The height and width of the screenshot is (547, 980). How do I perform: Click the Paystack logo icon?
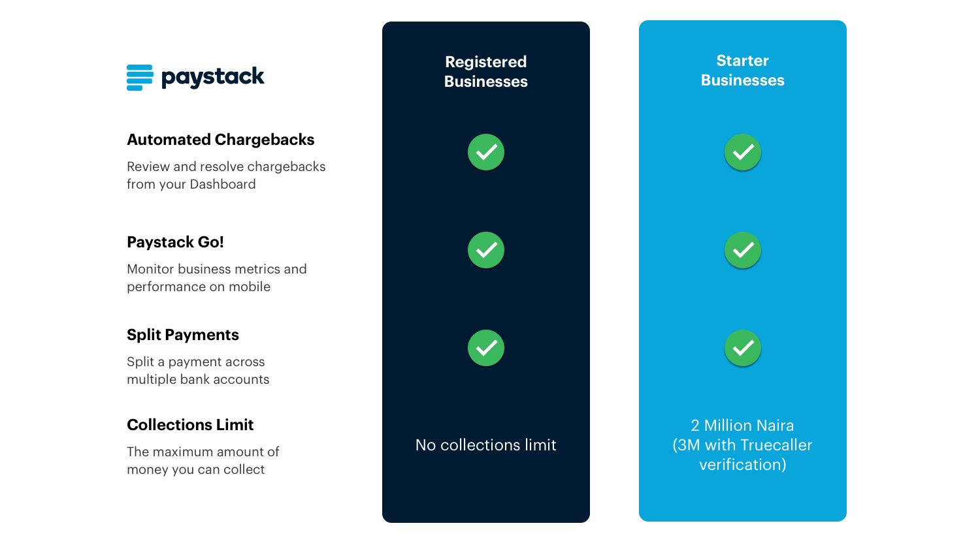(140, 78)
